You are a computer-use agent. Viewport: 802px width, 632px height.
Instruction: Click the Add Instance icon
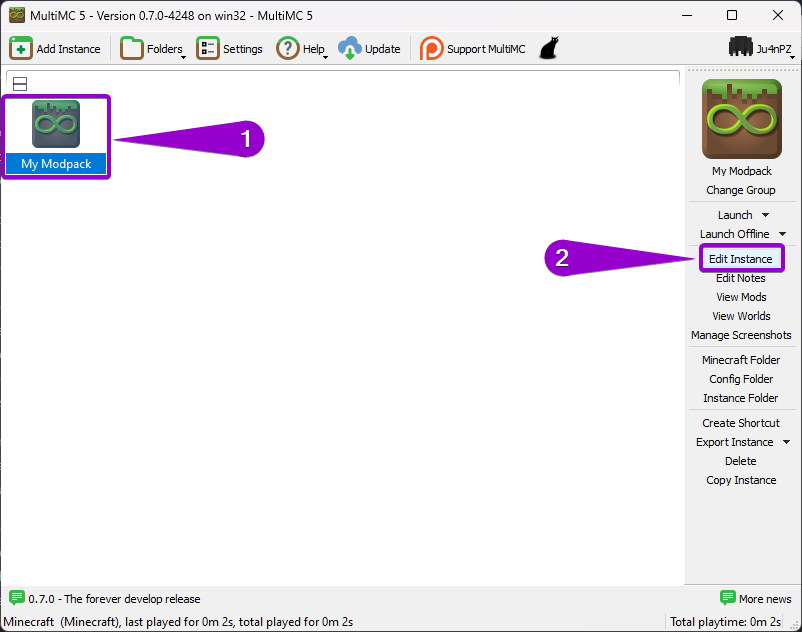[22, 47]
